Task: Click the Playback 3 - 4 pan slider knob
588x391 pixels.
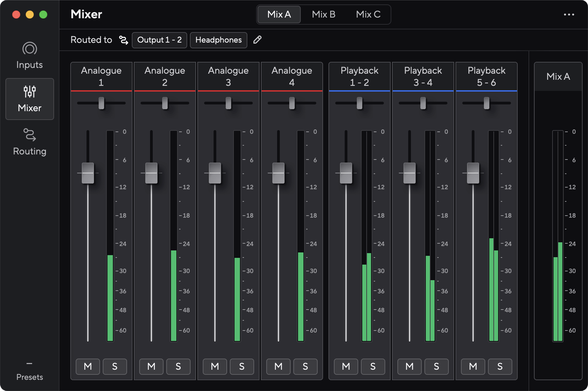Action: point(423,103)
